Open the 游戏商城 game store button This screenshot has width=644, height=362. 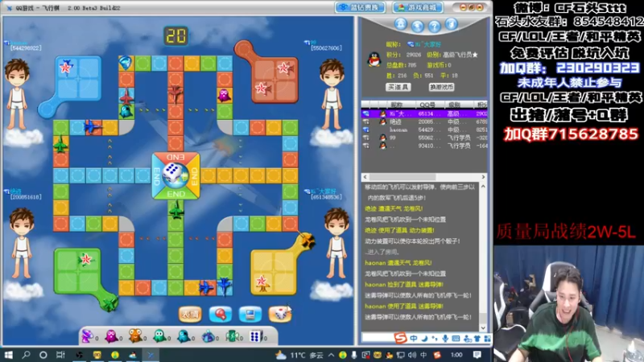pyautogui.click(x=418, y=7)
